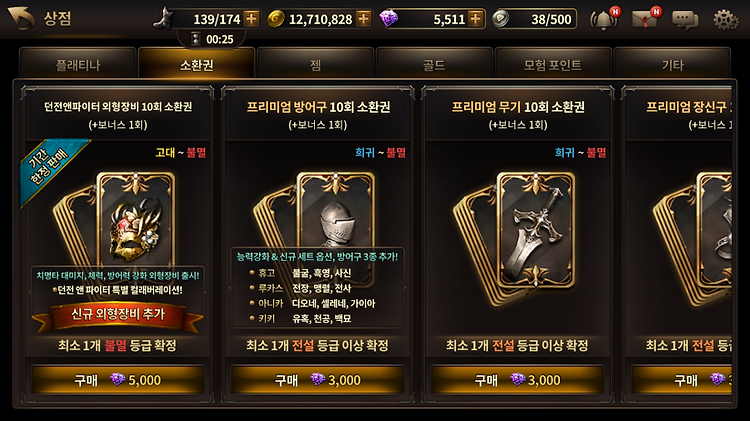750x421 pixels.
Task: Buy the premium armor summon ticket
Action: pos(318,380)
